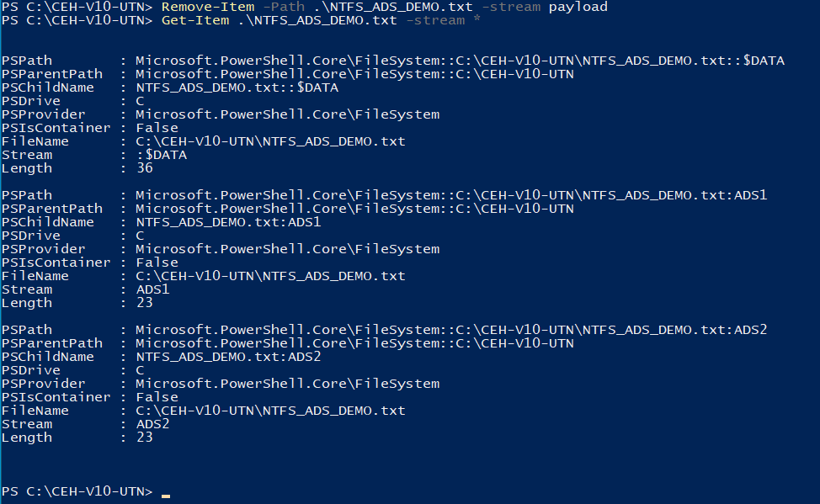
Task: Click the Stream value :$DATA
Action: click(162, 155)
